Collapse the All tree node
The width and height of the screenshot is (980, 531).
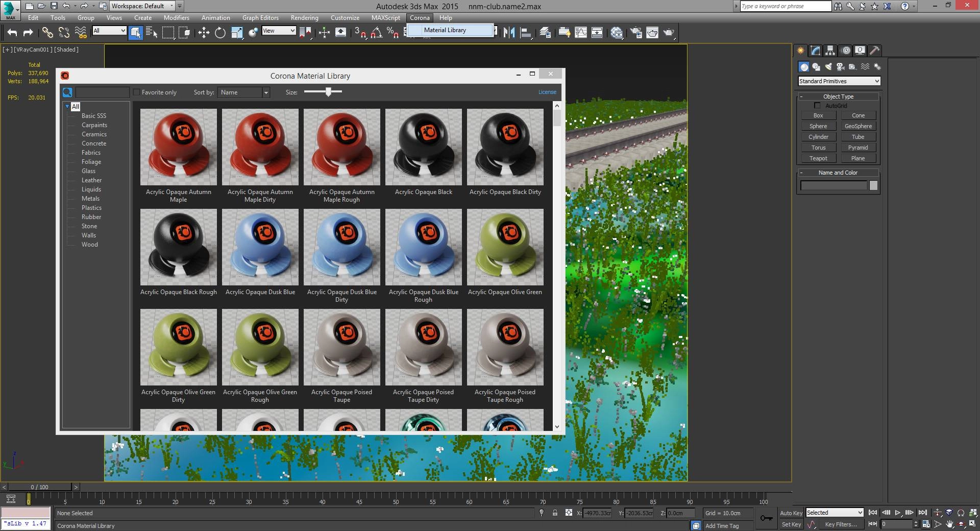67,106
